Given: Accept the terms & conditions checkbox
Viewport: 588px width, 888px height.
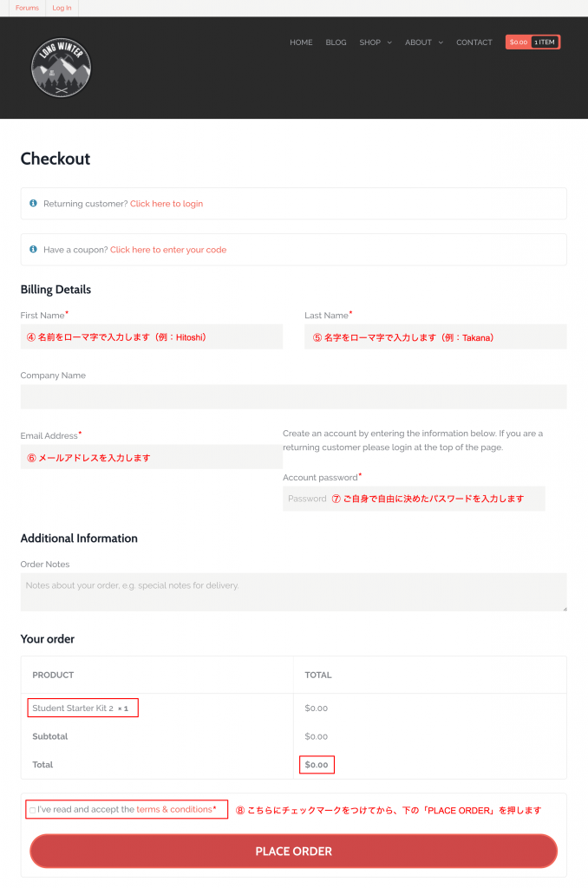Looking at the screenshot, I should click(x=32, y=810).
